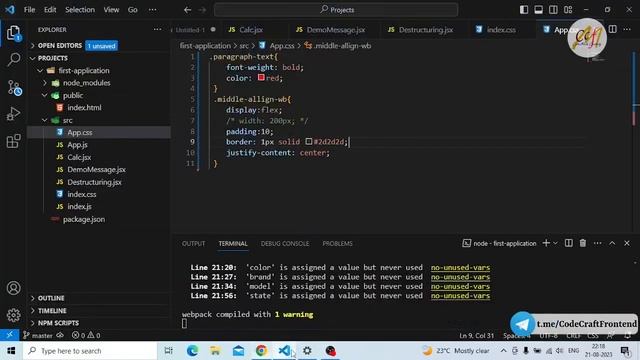The height and width of the screenshot is (360, 640).
Task: Toggle bottom panel layout icon
Action: [539, 10]
